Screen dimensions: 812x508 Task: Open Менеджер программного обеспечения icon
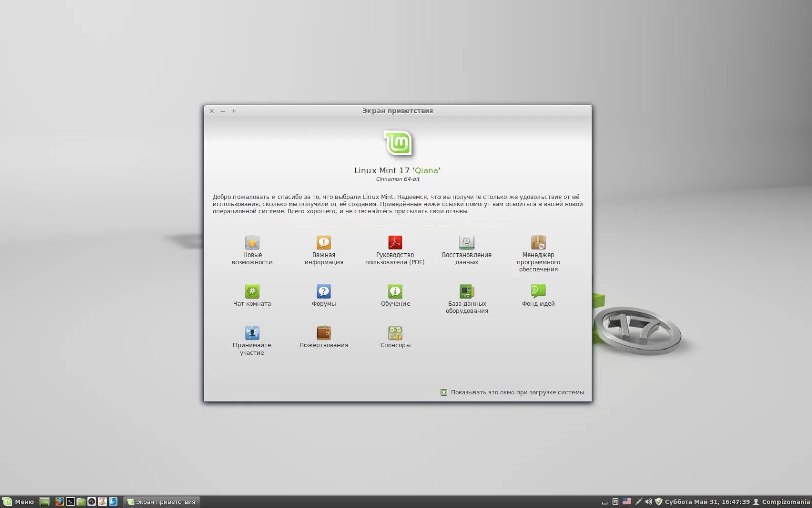[538, 243]
